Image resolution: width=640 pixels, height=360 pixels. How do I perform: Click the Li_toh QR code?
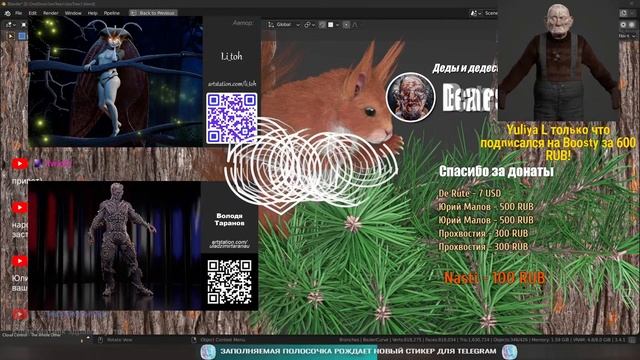coord(231,118)
